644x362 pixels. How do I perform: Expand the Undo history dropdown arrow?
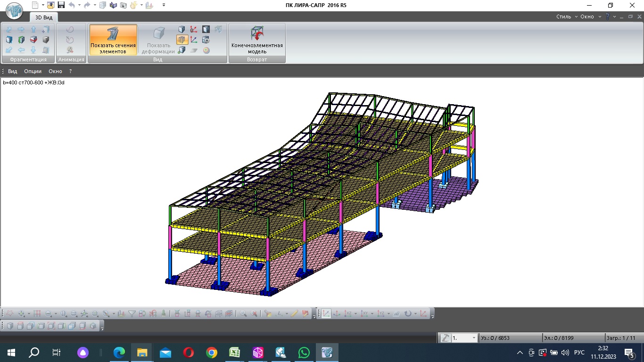(x=79, y=5)
